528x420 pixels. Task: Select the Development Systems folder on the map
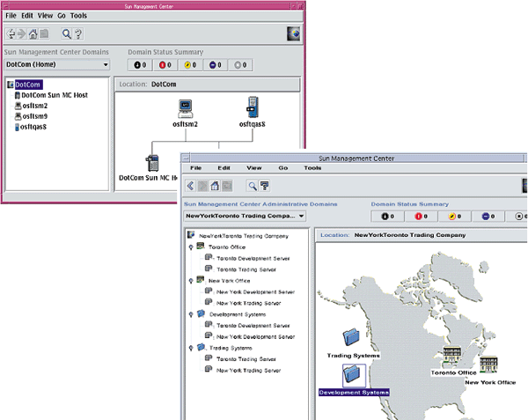coord(353,376)
